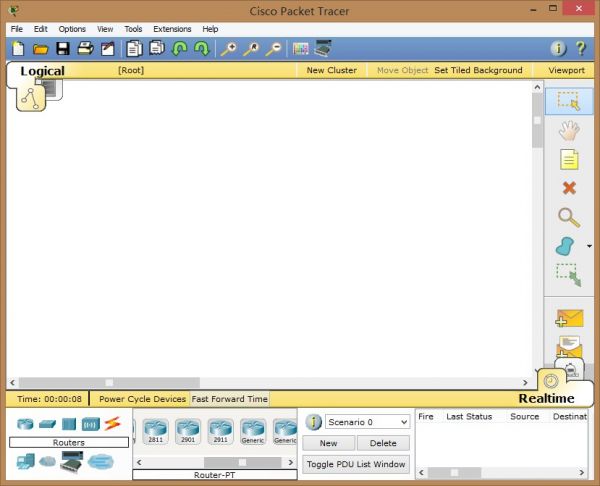Viewport: 600px width, 486px height.
Task: Click the network information icon
Action: pyautogui.click(x=558, y=49)
